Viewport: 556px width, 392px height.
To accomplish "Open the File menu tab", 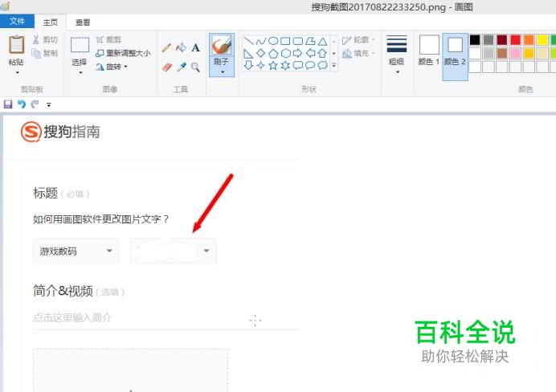I will (17, 21).
